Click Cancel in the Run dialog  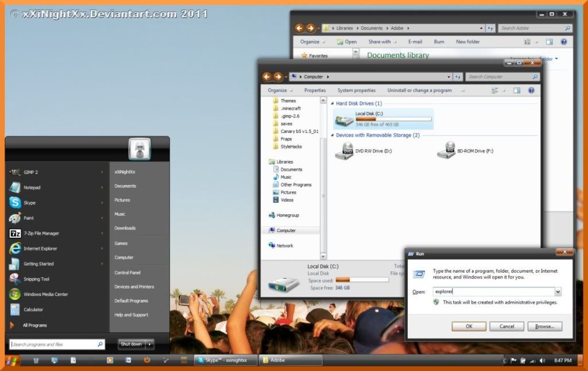pos(506,326)
